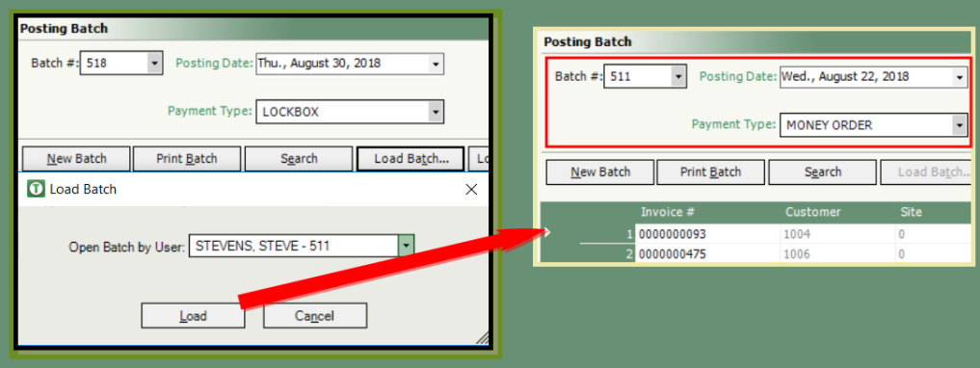Image resolution: width=980 pixels, height=368 pixels.
Task: Click the Site column header
Action: pos(912,212)
